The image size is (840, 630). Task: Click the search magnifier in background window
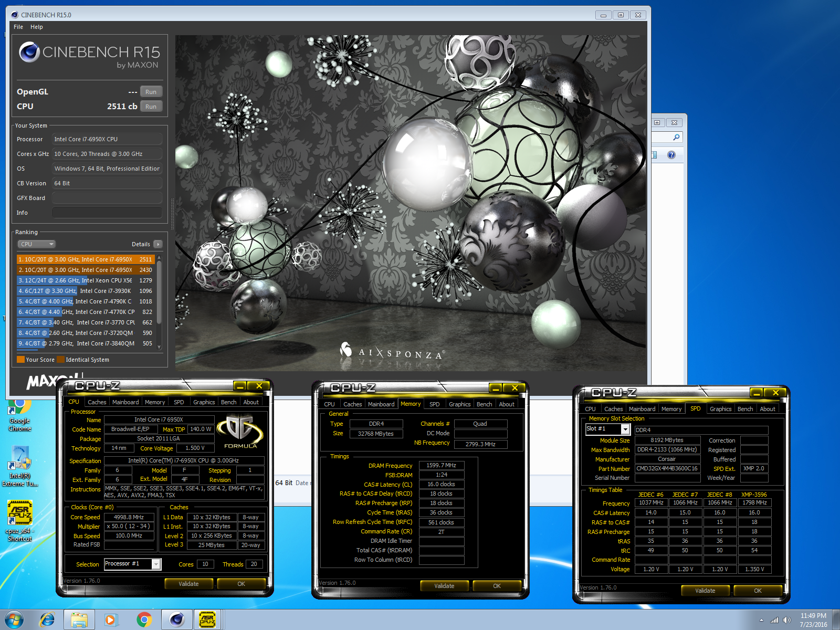677,138
